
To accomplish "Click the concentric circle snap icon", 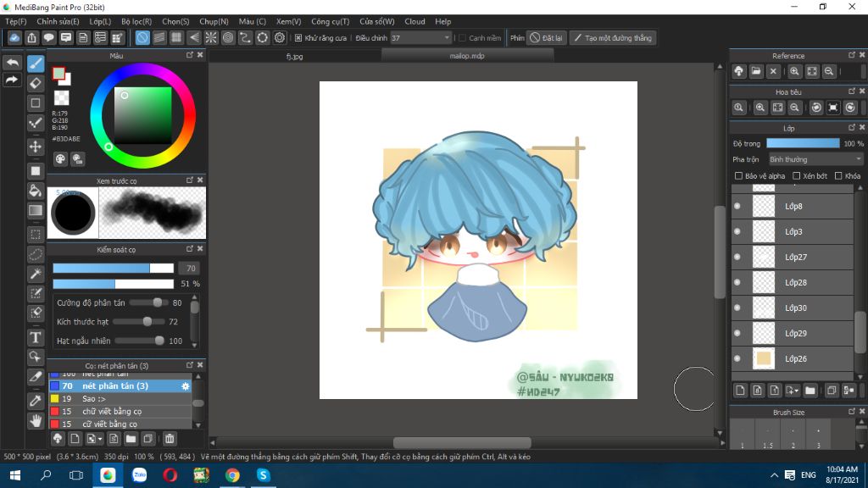I will coord(228,37).
